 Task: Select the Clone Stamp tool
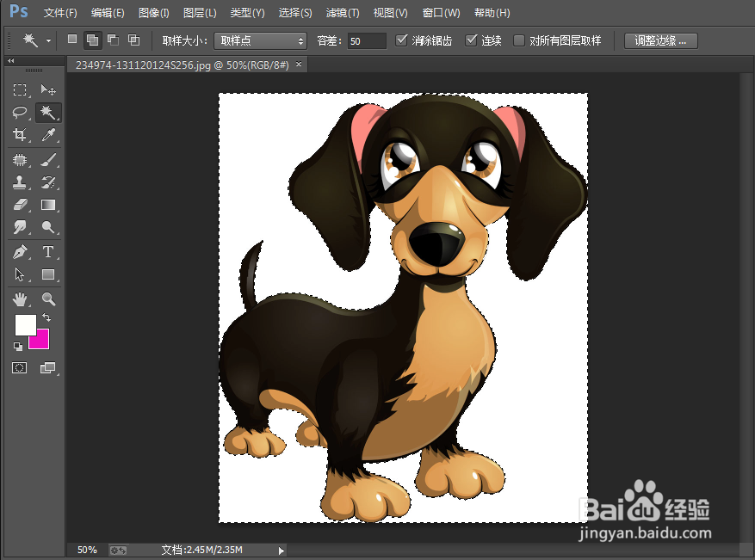tap(20, 182)
